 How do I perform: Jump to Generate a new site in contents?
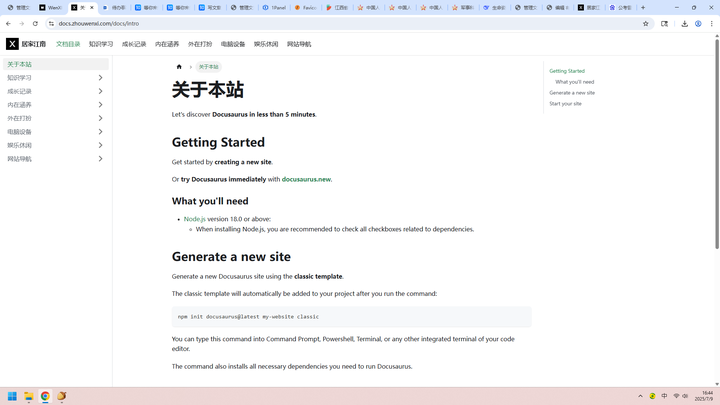pyautogui.click(x=572, y=93)
